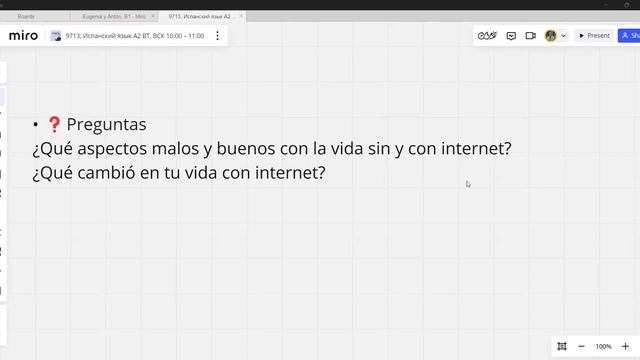Click the 100% zoom level

click(603, 347)
